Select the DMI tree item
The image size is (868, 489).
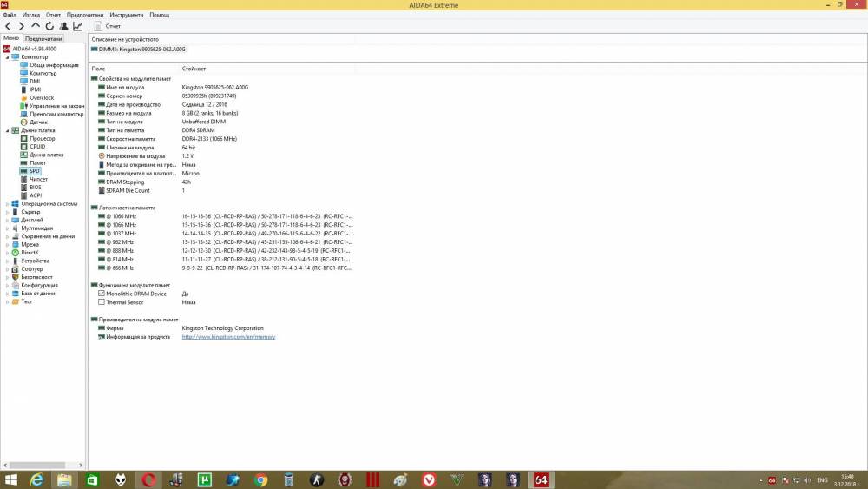pos(35,82)
